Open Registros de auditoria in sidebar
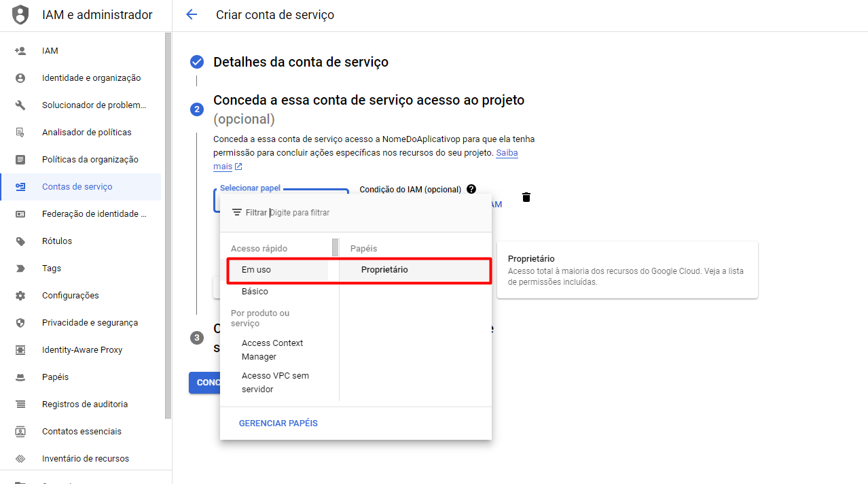 pyautogui.click(x=85, y=404)
